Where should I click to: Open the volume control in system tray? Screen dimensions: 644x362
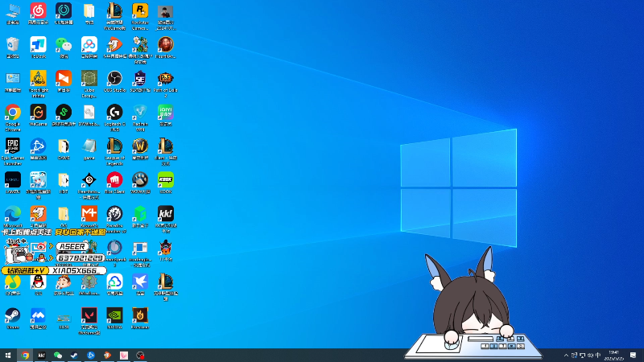590,356
